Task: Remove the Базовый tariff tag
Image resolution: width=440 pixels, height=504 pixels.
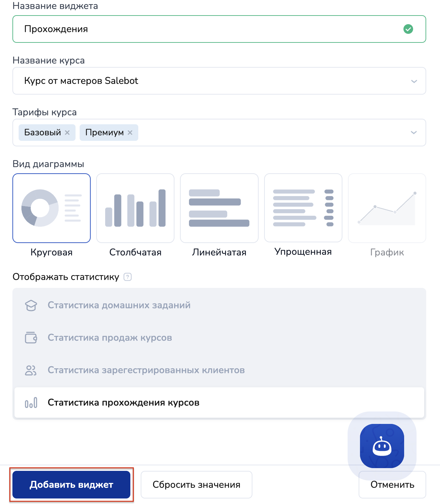Action: [67, 133]
